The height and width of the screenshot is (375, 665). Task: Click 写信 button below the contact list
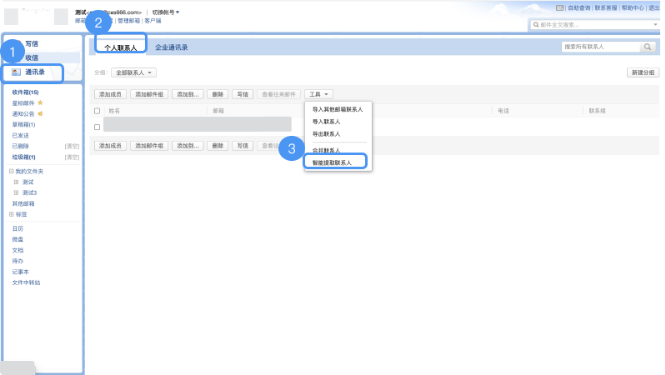pyautogui.click(x=243, y=146)
